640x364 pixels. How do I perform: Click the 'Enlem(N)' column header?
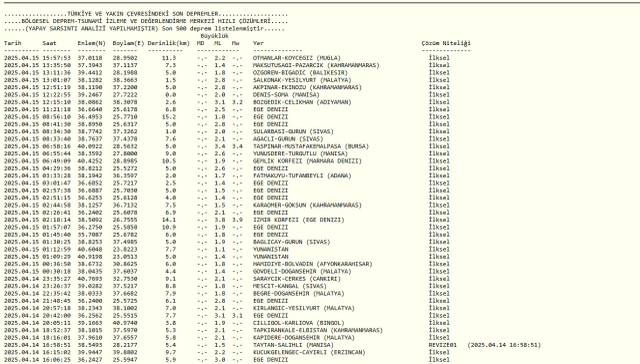[91, 43]
